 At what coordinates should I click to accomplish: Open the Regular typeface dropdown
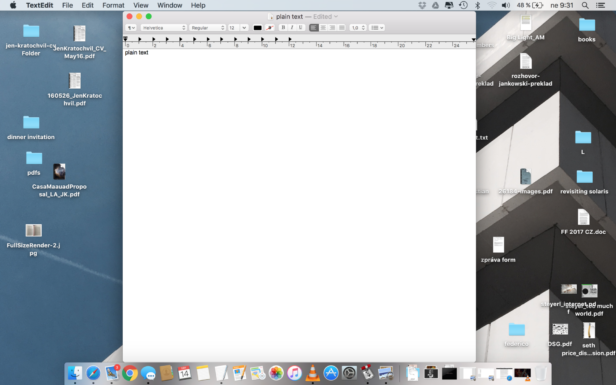coord(207,28)
